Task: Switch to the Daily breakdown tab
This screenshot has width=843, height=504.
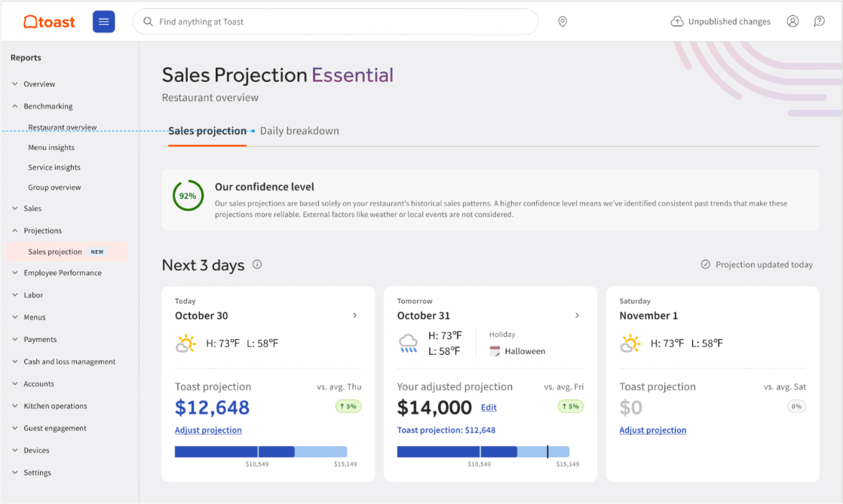Action: [299, 131]
